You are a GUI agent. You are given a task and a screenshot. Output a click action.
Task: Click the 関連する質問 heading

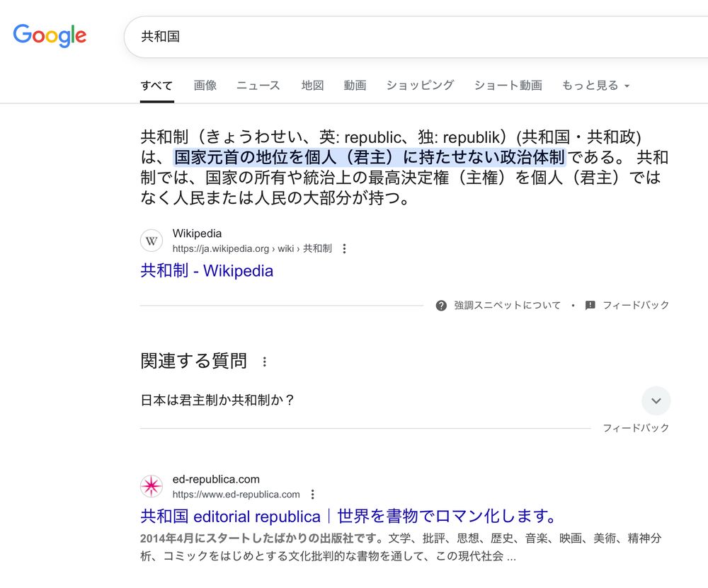[194, 361]
